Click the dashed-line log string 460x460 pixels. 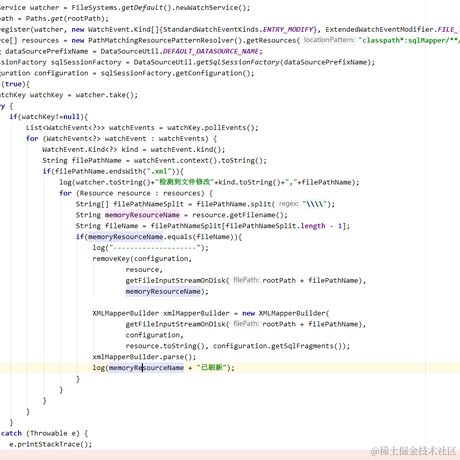click(155, 248)
